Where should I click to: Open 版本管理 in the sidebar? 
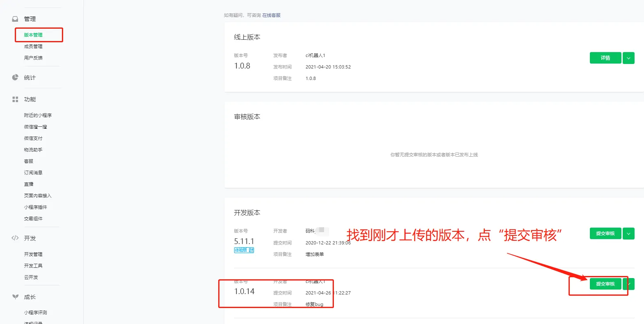point(33,35)
